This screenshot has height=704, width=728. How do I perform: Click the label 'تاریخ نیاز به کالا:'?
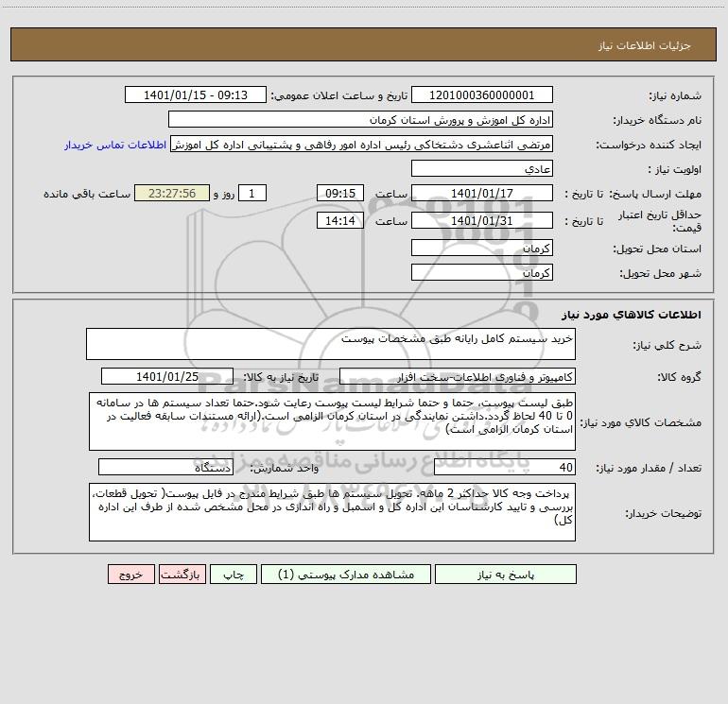tap(281, 377)
